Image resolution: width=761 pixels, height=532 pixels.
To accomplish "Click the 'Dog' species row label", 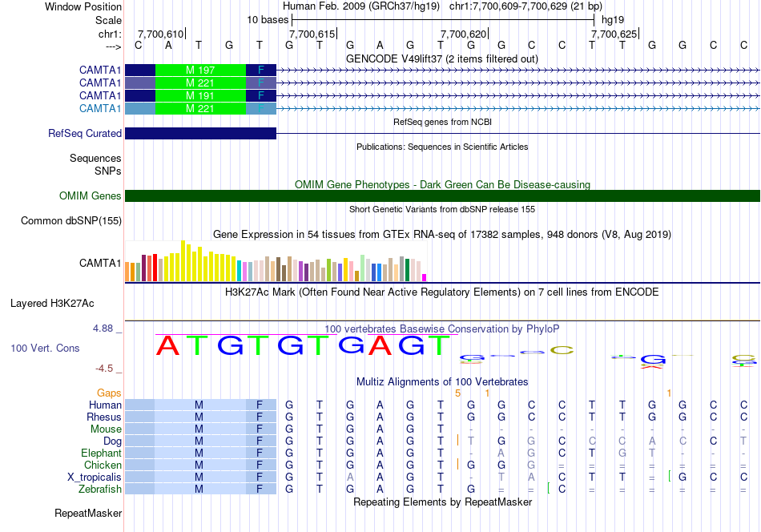I will (x=112, y=441).
